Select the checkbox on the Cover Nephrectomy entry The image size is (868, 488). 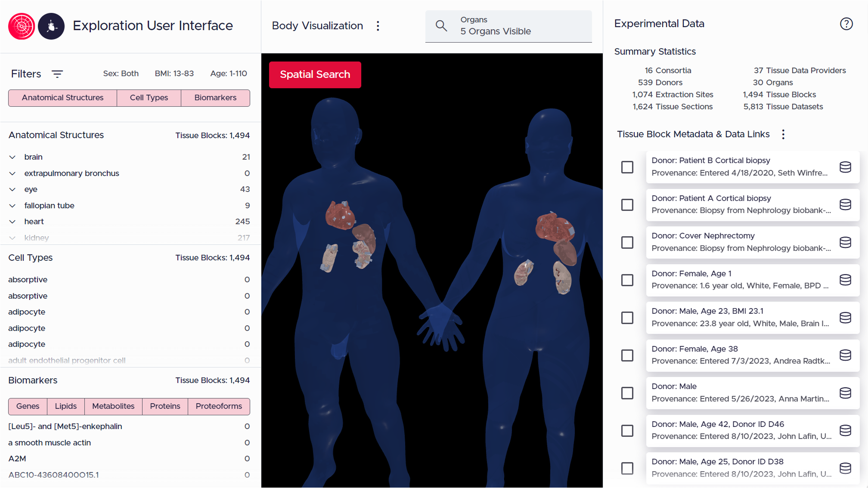click(x=627, y=242)
